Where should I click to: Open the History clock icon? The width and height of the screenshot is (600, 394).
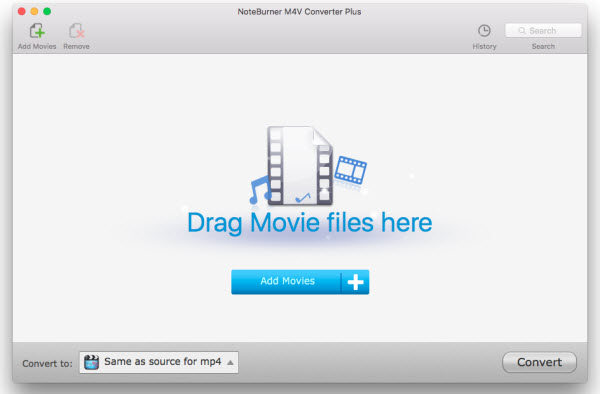484,31
